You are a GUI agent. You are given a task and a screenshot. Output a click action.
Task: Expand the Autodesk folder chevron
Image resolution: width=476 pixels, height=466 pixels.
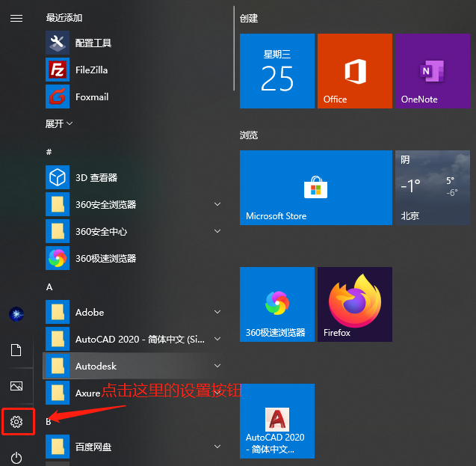coord(217,366)
